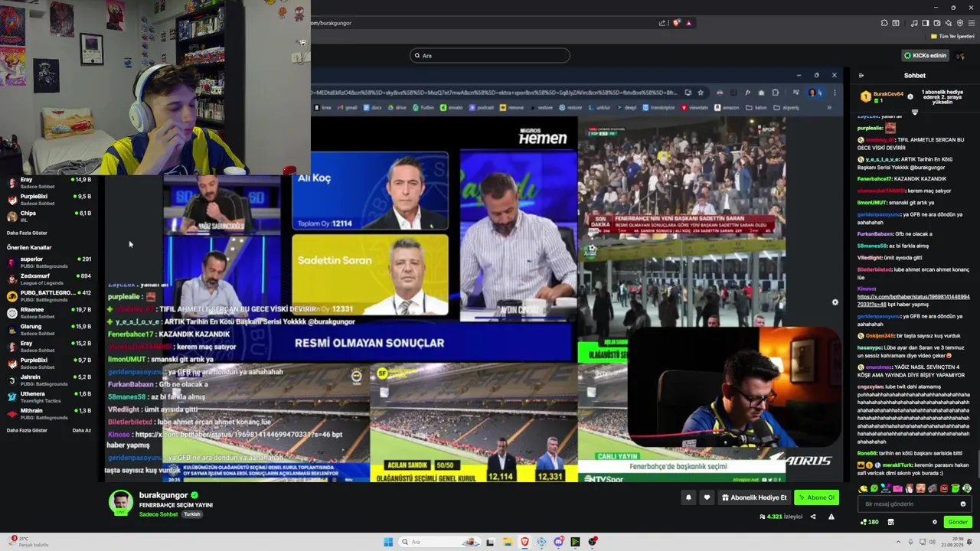The image size is (980, 551).
Task: Open the Brave Rewards triangle icon
Action: (x=688, y=23)
